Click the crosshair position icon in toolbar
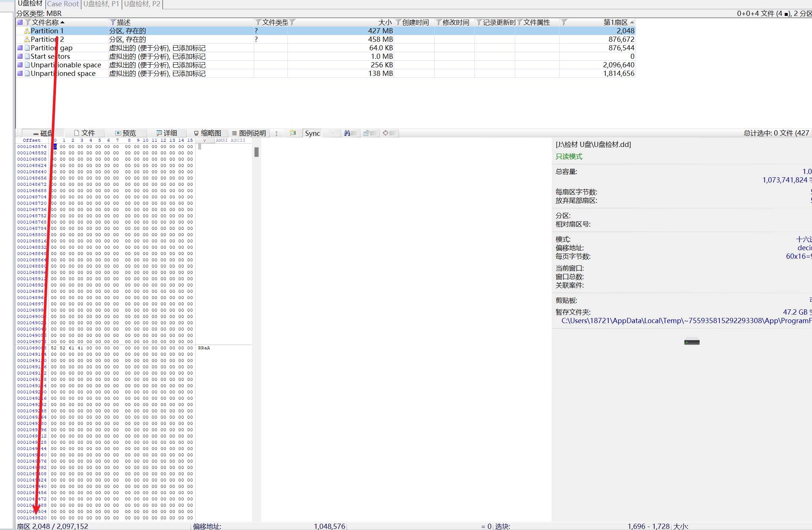Image resolution: width=812 pixels, height=530 pixels. 386,133
